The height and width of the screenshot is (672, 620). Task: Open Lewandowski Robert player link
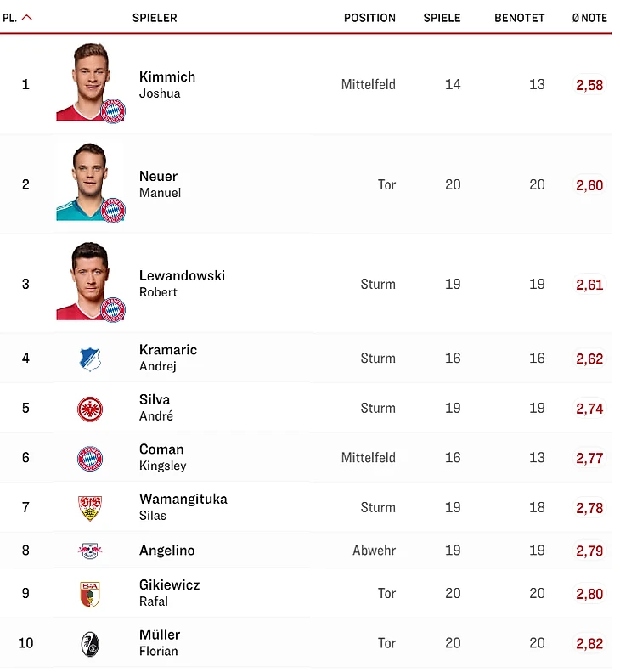point(182,284)
